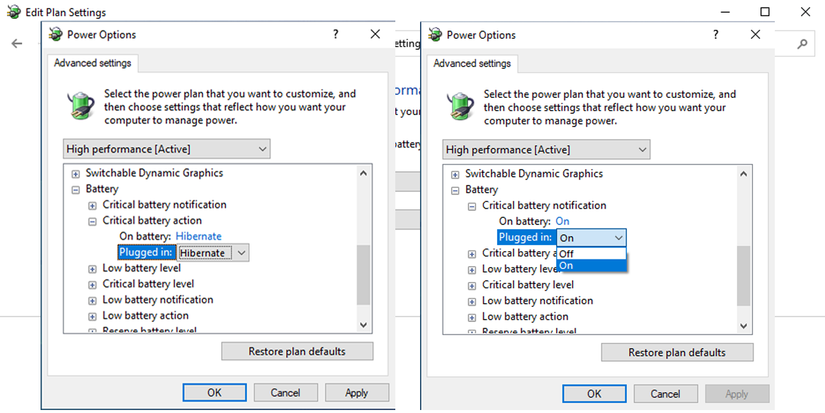
Task: Close the left Power Options dialog
Action: coord(375,34)
